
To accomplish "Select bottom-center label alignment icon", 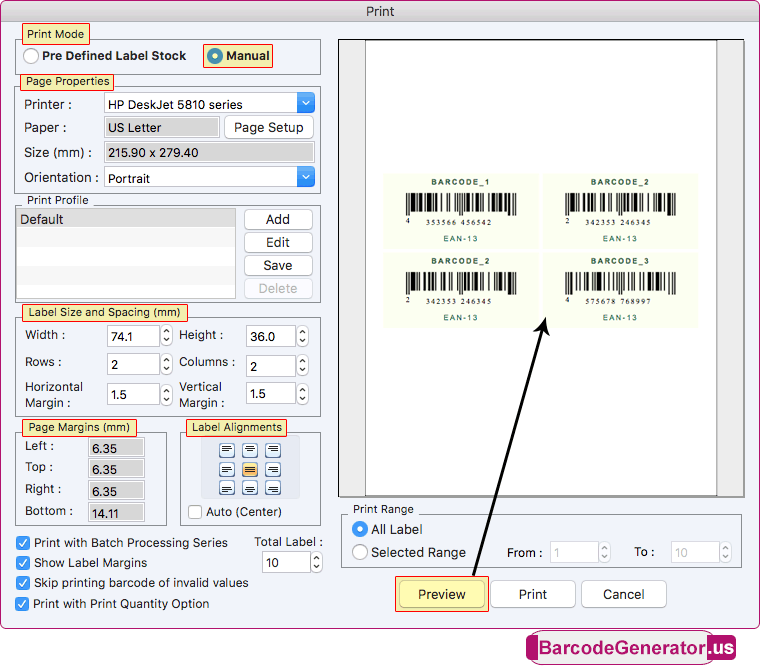I will coord(250,488).
